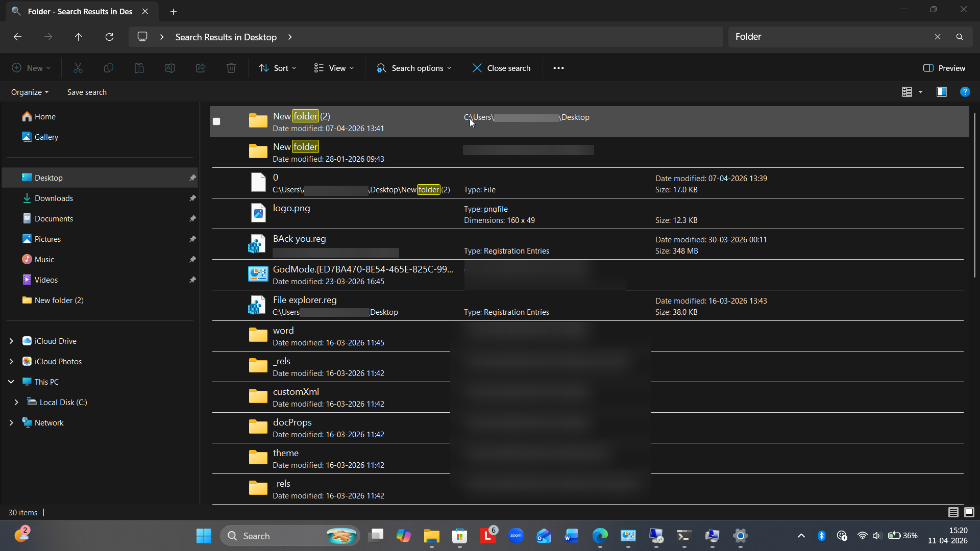The width and height of the screenshot is (980, 551).
Task: Open the View options dropdown
Action: (x=333, y=68)
